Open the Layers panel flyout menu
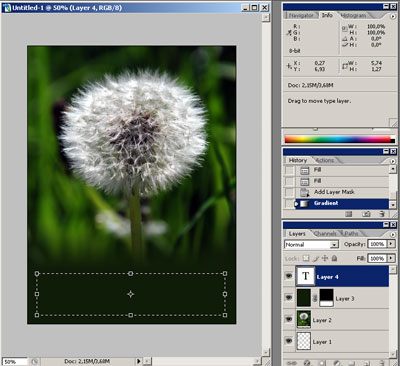This screenshot has width=400, height=366. tap(393, 234)
